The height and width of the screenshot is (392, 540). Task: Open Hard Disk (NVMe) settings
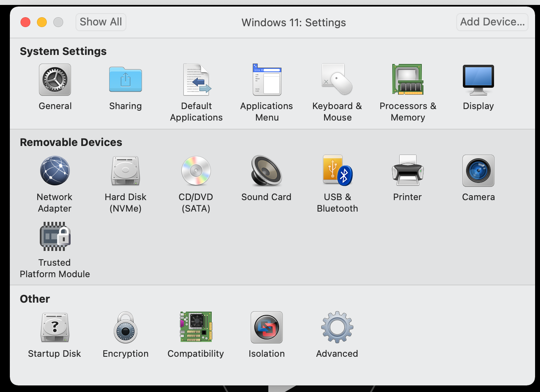point(125,171)
